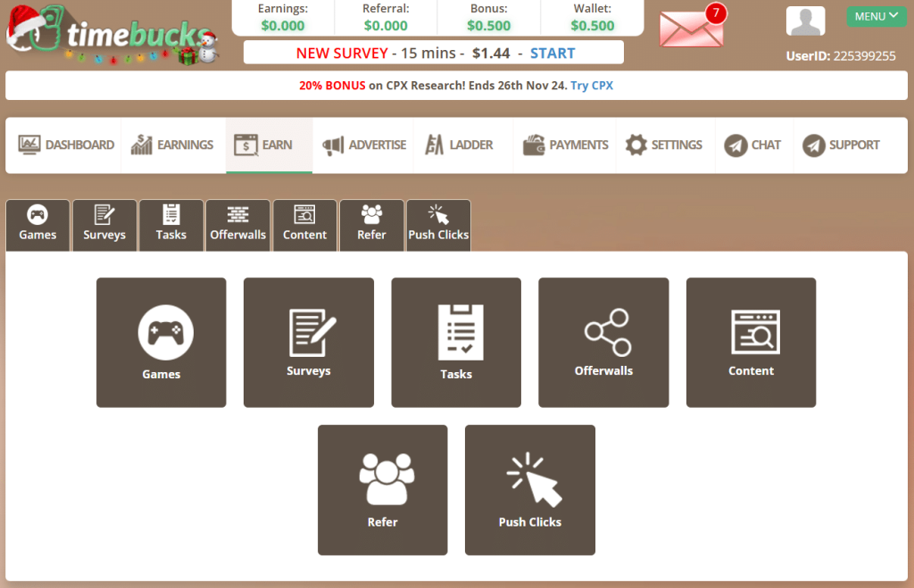This screenshot has width=914, height=588.
Task: Click the Timebucks logo
Action: pyautogui.click(x=112, y=35)
